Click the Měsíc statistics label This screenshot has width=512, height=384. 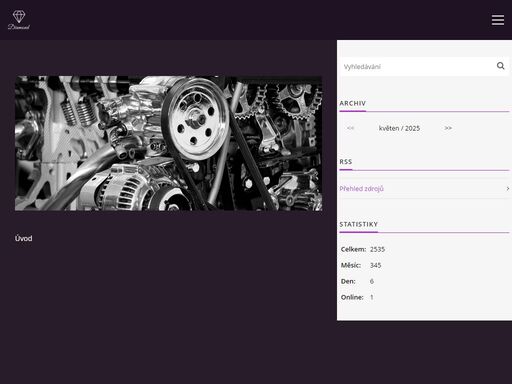coord(351,265)
